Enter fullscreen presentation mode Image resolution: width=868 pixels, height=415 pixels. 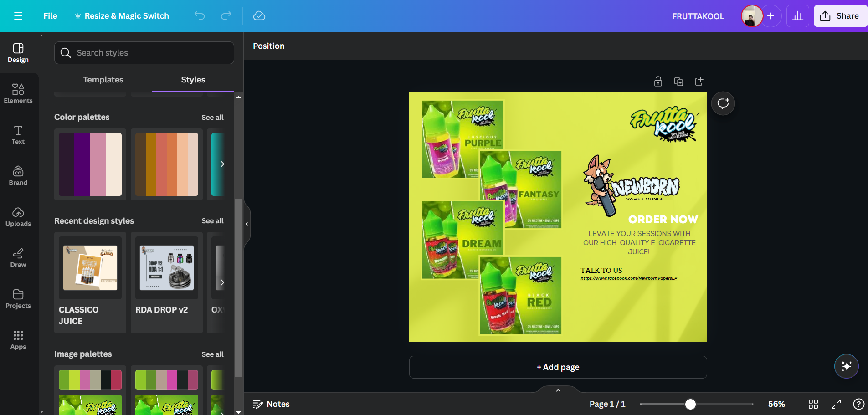point(836,404)
